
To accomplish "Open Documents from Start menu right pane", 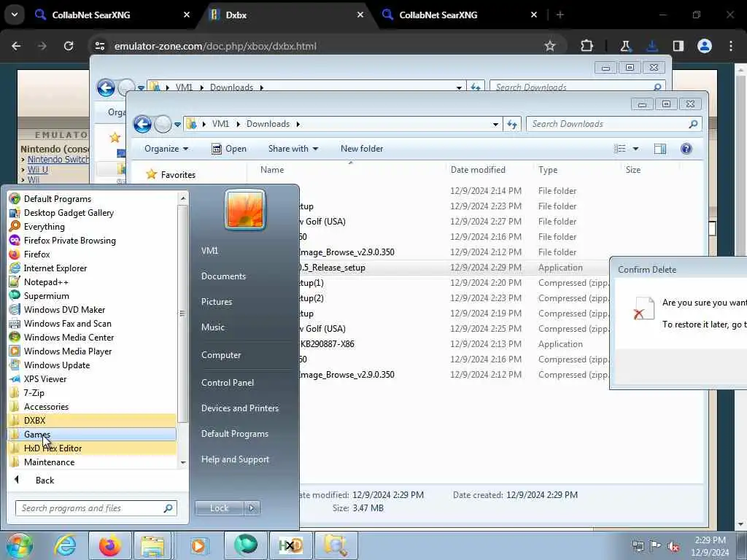I will tap(223, 276).
